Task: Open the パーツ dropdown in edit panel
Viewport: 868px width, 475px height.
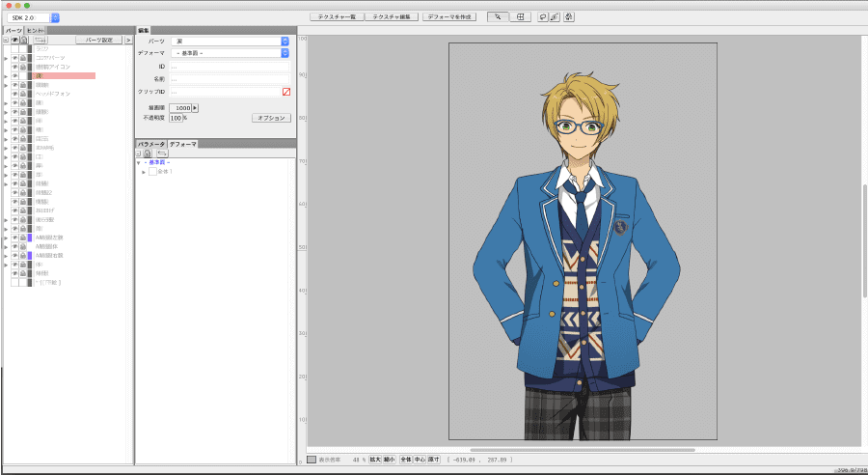Action: click(x=230, y=41)
